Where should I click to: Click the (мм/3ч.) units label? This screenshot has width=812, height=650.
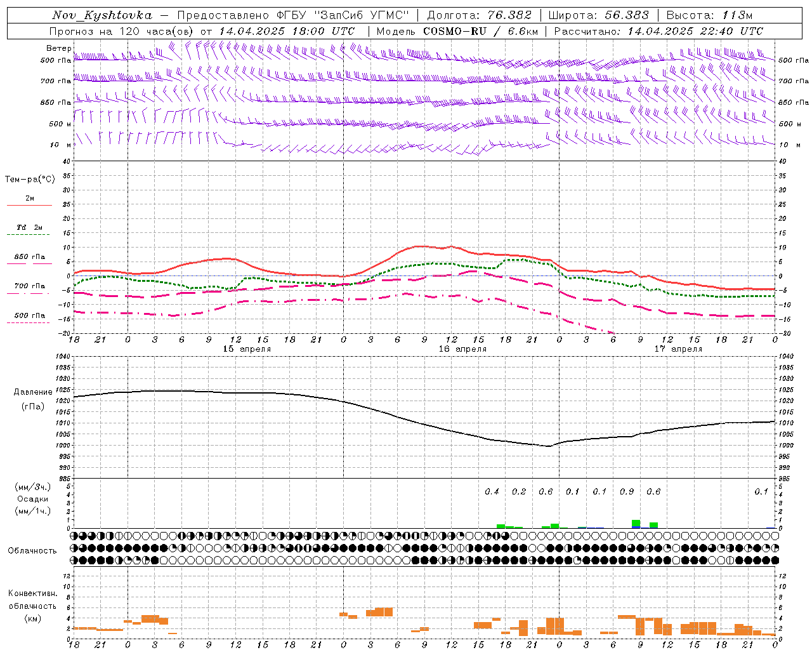[33, 487]
